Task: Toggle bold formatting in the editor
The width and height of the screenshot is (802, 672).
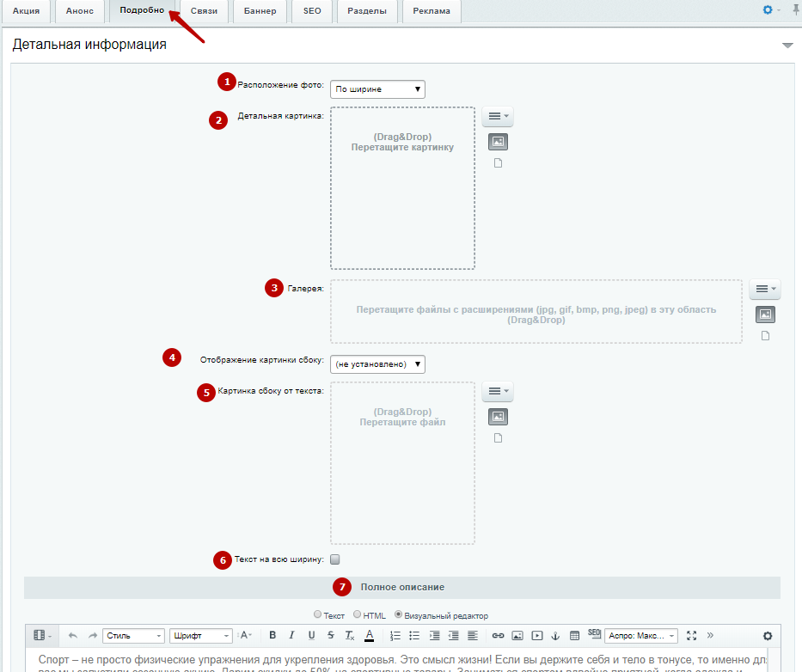Action: [272, 636]
